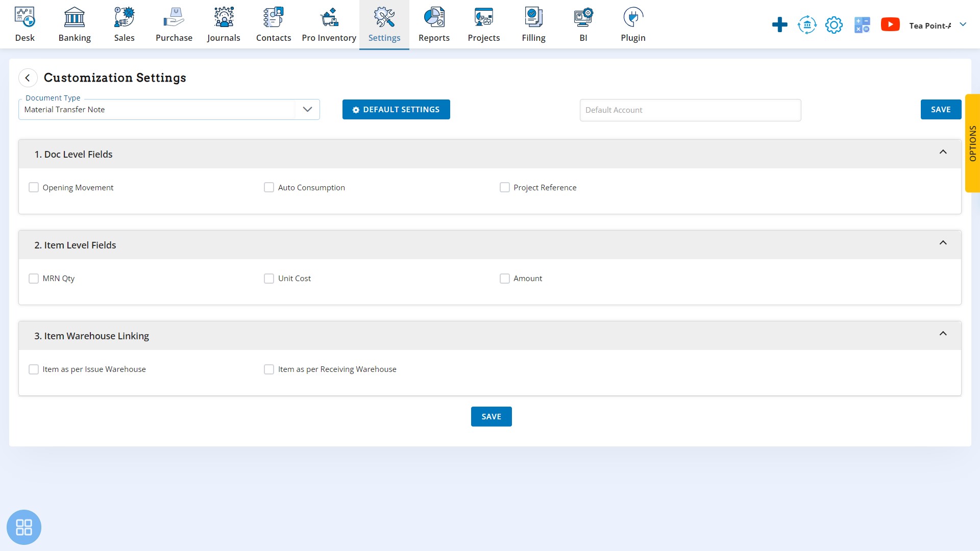Open the Plugin module
This screenshot has height=551, width=980.
coord(633,24)
